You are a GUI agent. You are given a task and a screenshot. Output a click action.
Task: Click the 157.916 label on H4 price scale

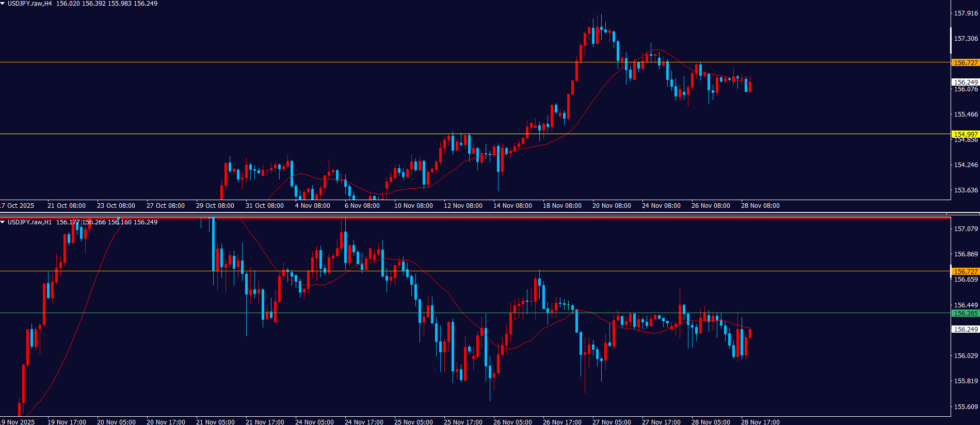[x=966, y=13]
